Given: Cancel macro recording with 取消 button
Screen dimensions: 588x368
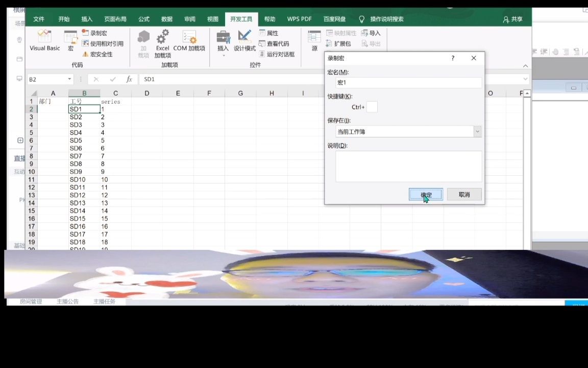Looking at the screenshot, I should click(x=463, y=194).
